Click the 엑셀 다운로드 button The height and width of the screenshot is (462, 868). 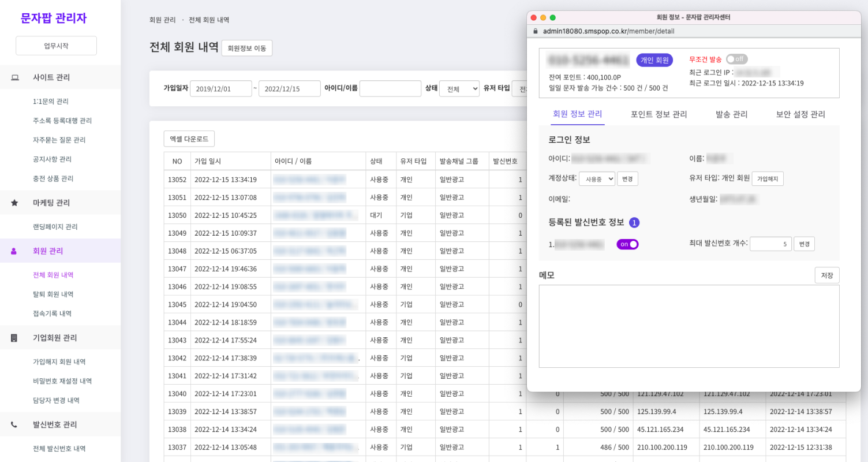click(x=189, y=139)
